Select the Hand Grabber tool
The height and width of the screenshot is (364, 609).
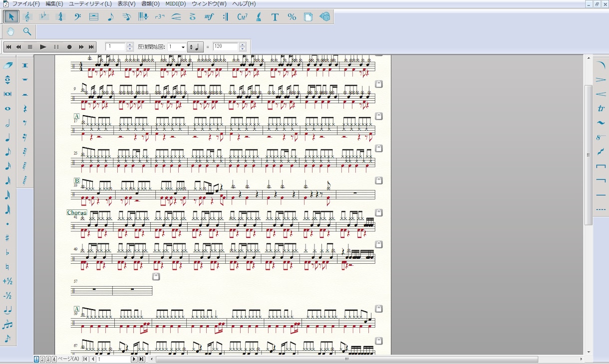click(11, 31)
